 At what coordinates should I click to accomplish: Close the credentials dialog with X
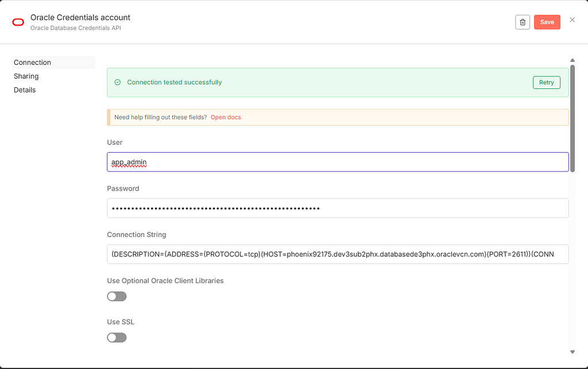pos(572,20)
